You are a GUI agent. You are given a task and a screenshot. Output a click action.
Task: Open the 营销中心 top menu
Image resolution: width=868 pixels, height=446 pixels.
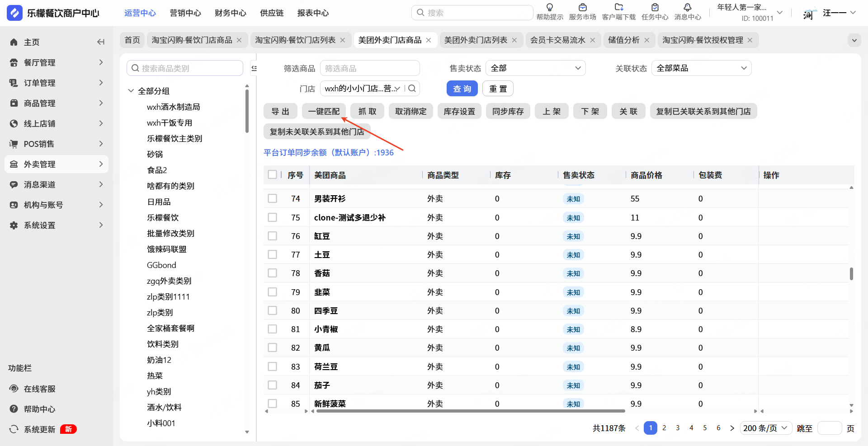(185, 13)
